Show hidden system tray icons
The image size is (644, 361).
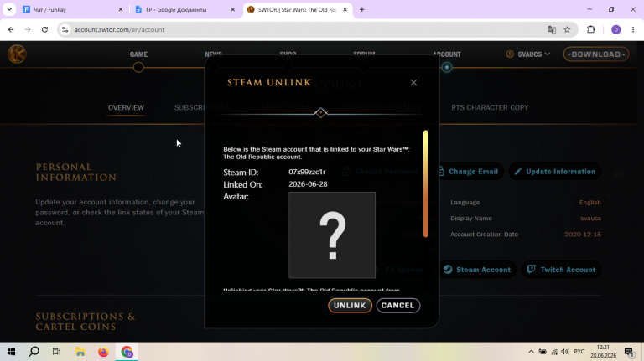[531, 352]
